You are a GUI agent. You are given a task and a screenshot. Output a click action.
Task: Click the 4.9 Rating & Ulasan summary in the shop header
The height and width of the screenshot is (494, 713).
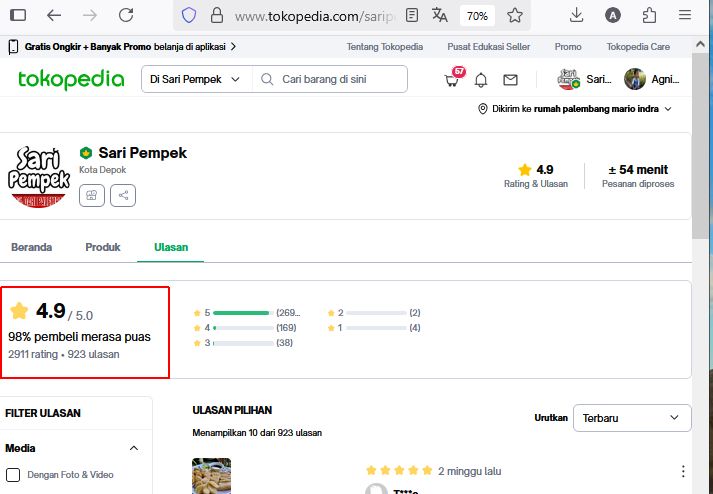point(536,176)
